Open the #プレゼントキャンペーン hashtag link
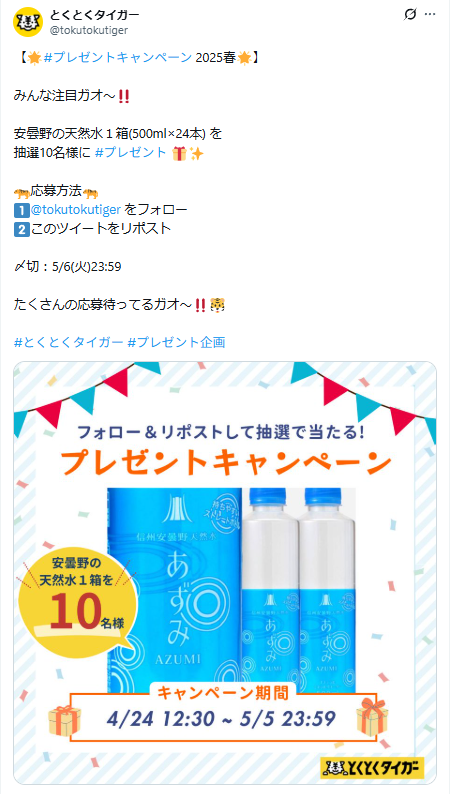The width and height of the screenshot is (451, 794). [x=118, y=58]
